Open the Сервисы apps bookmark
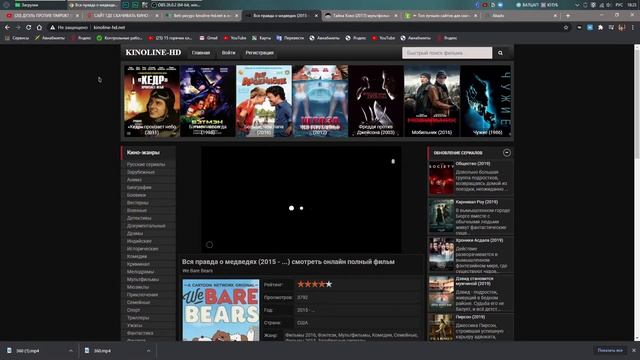640x360 pixels. click(x=17, y=38)
